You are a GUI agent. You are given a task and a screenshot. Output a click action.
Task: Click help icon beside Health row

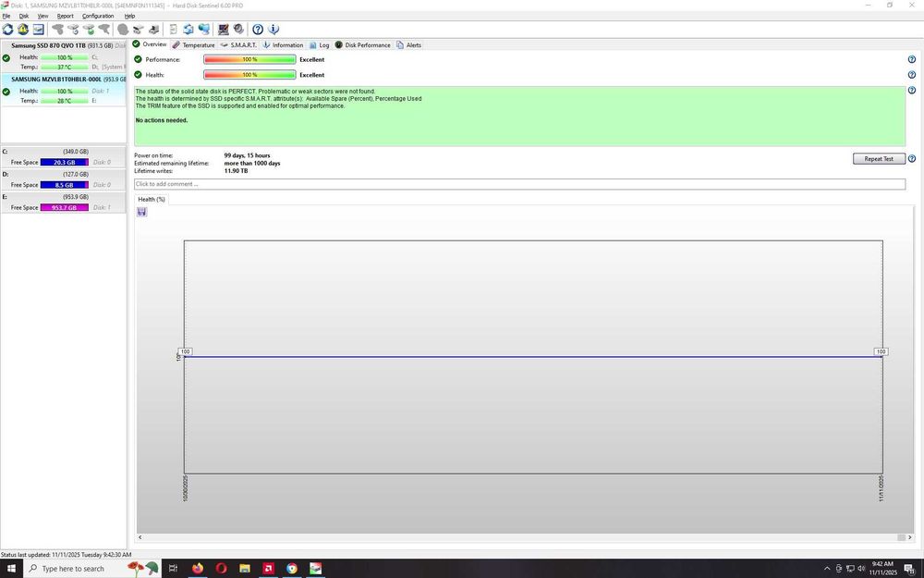[912, 75]
